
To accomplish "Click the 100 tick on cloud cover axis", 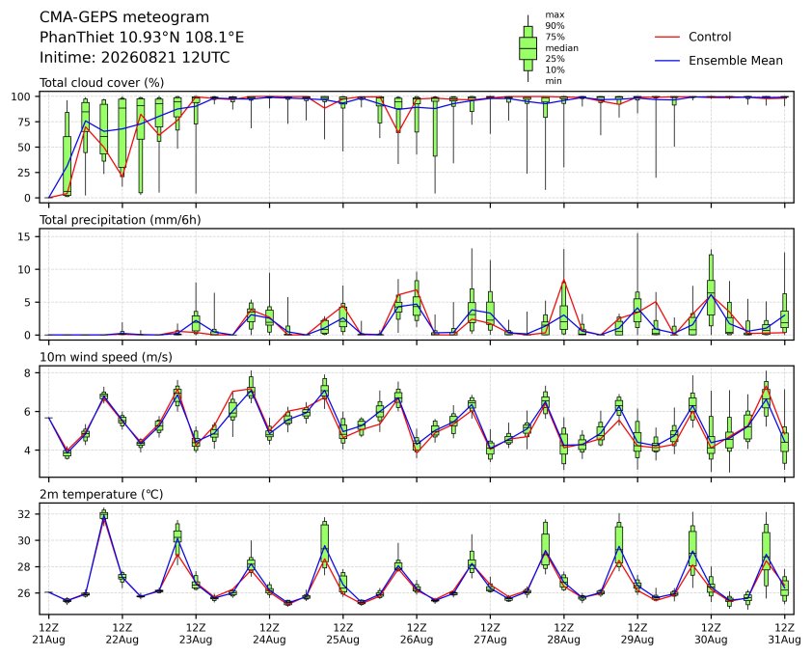I will coord(22,96).
